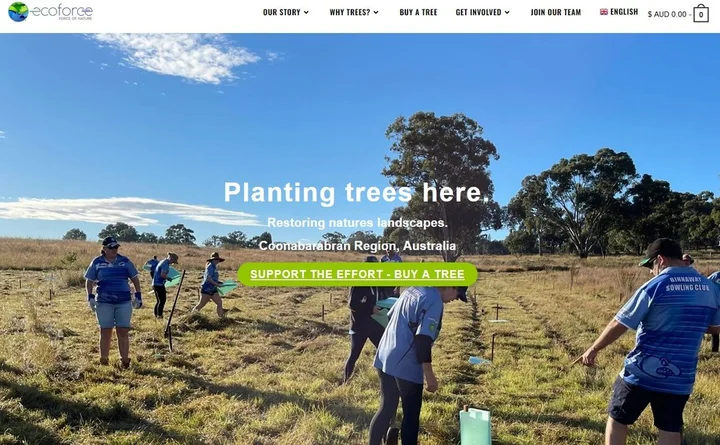
Task: Click the $ AUD 0.00 cart total
Action: (x=667, y=15)
